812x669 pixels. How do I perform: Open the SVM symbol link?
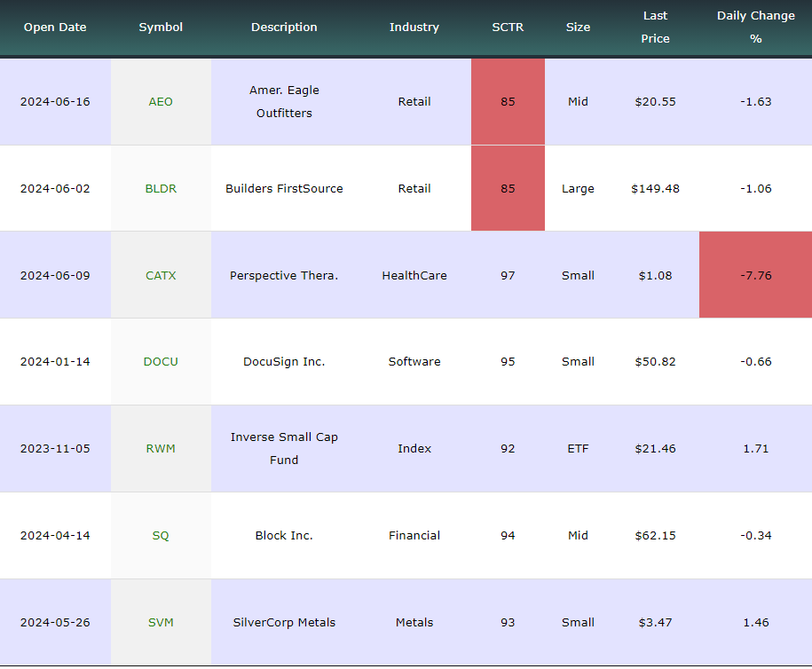click(161, 622)
